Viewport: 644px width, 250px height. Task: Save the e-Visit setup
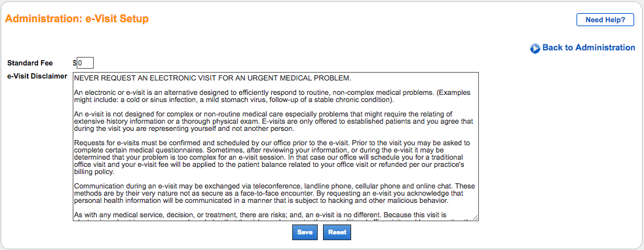click(x=305, y=232)
